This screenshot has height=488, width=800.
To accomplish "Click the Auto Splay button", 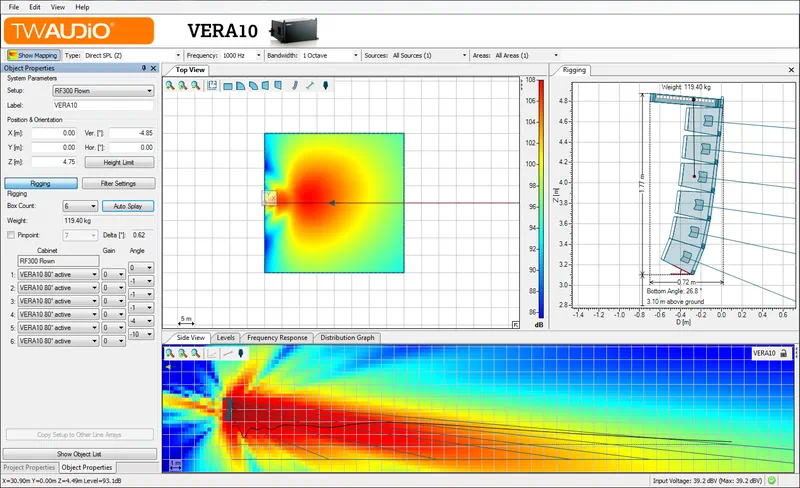I will (x=128, y=206).
